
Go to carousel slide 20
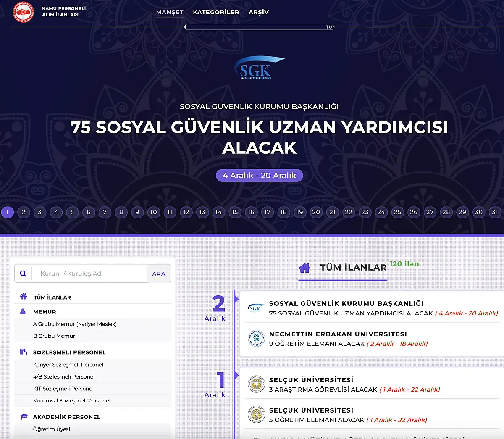(x=316, y=212)
